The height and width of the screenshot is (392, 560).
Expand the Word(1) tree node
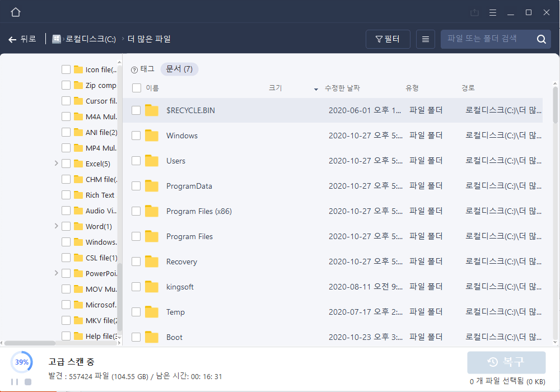pos(57,226)
